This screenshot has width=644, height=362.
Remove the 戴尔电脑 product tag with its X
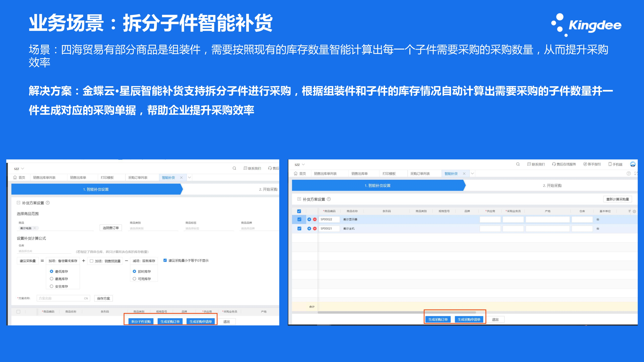coord(35,228)
